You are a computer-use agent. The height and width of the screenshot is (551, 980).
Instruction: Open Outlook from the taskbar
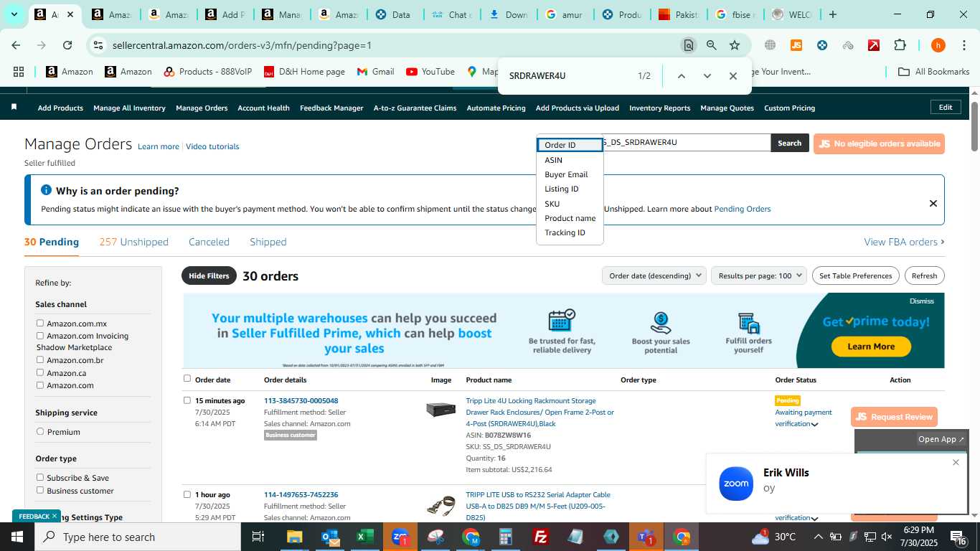[x=330, y=537]
